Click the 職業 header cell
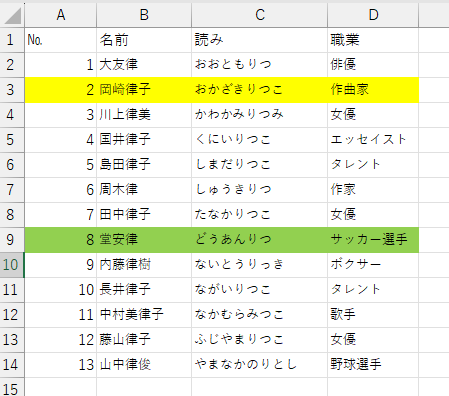The image size is (449, 396). [373, 40]
